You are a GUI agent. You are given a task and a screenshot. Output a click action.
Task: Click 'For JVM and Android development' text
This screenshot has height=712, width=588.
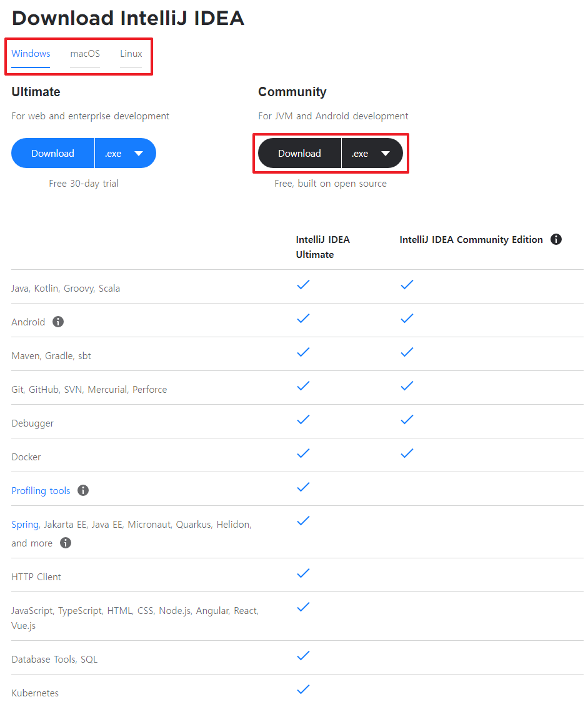pos(333,116)
